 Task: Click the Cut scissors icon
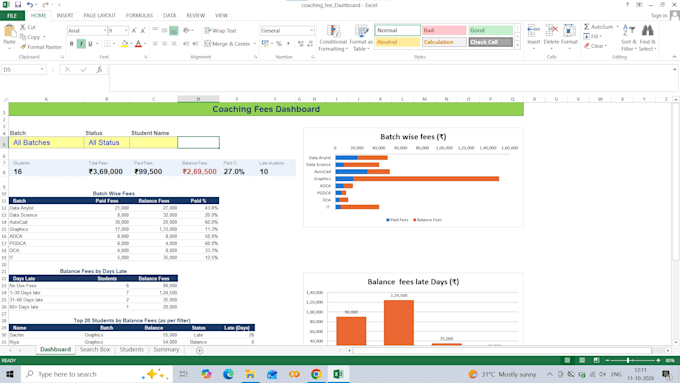pyautogui.click(x=23, y=27)
